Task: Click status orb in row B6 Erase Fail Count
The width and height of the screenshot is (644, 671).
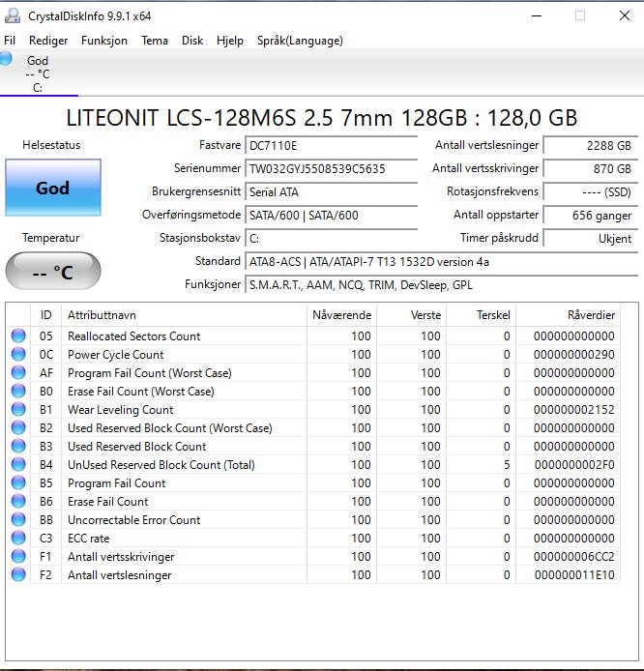Action: pos(18,501)
